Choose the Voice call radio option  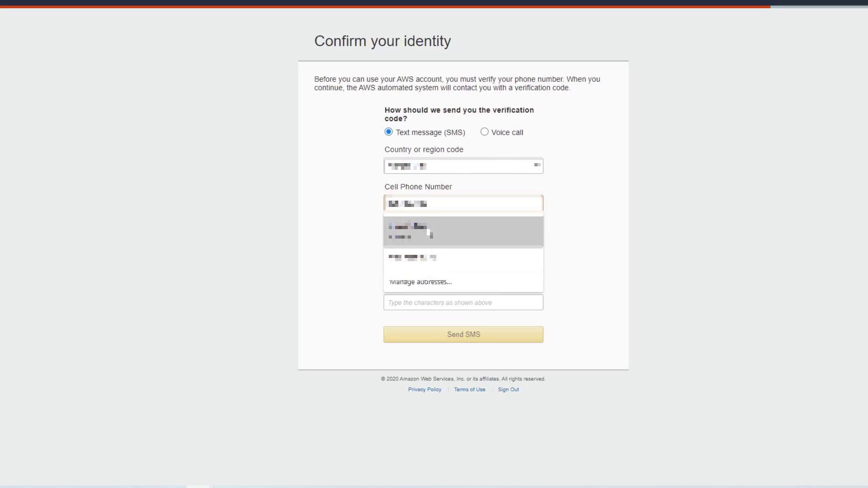pos(485,132)
